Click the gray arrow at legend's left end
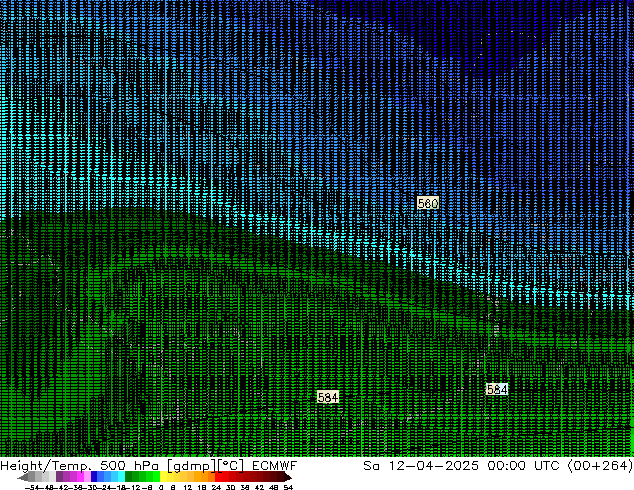The width and height of the screenshot is (634, 490). point(23,477)
